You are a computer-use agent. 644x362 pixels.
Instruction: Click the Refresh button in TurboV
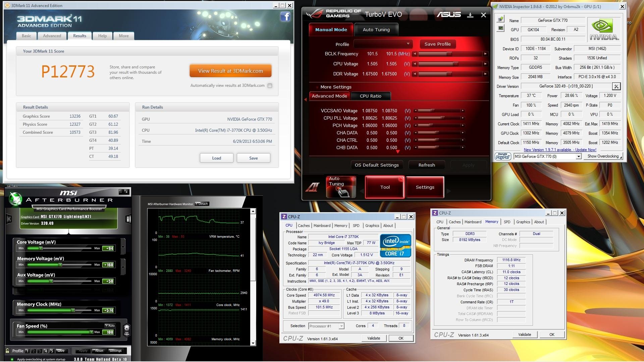(427, 165)
